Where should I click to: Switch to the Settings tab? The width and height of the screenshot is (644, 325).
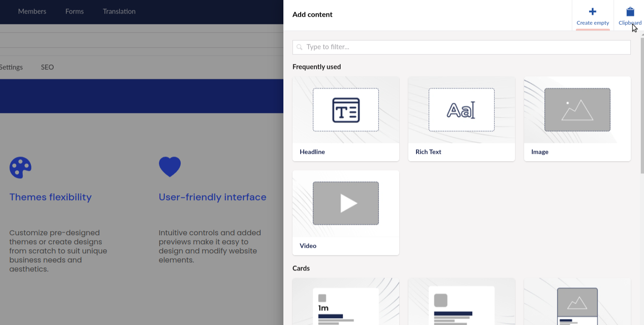click(11, 67)
